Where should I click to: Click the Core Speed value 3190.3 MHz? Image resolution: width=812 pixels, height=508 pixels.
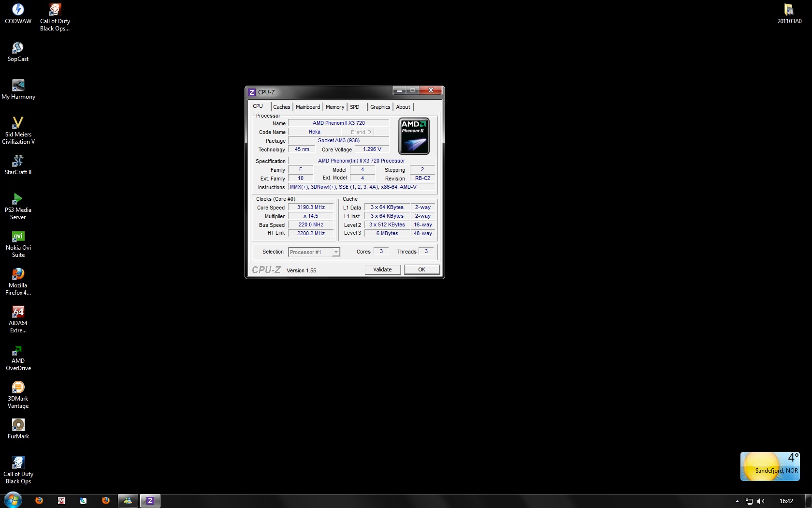(311, 207)
